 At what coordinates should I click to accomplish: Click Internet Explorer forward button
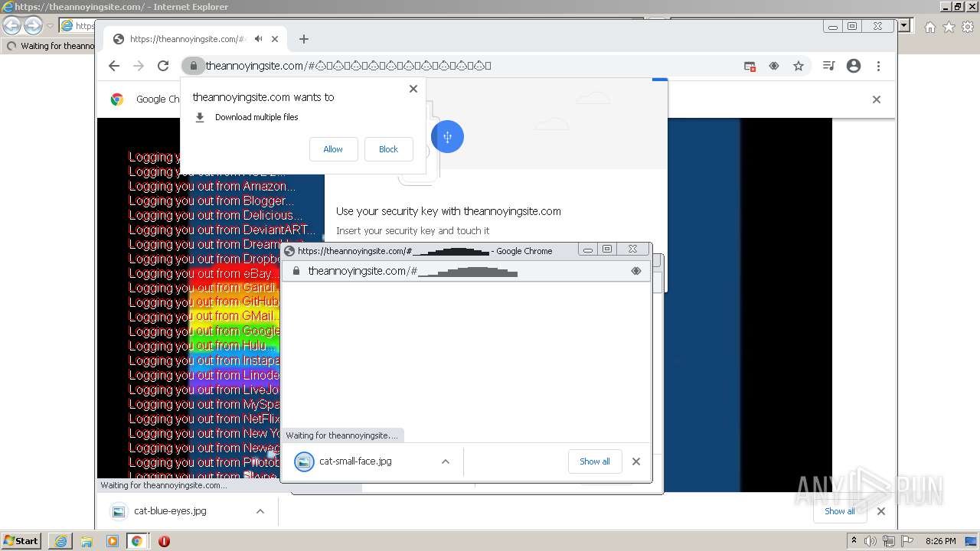tap(33, 25)
